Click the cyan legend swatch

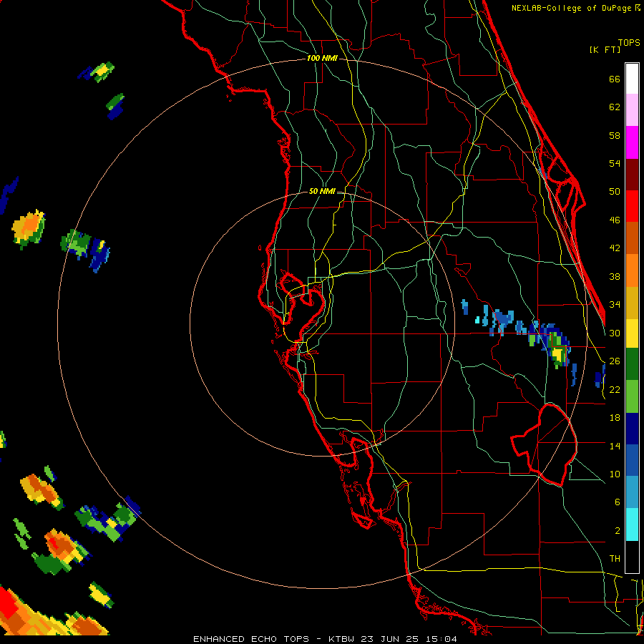[x=632, y=525]
